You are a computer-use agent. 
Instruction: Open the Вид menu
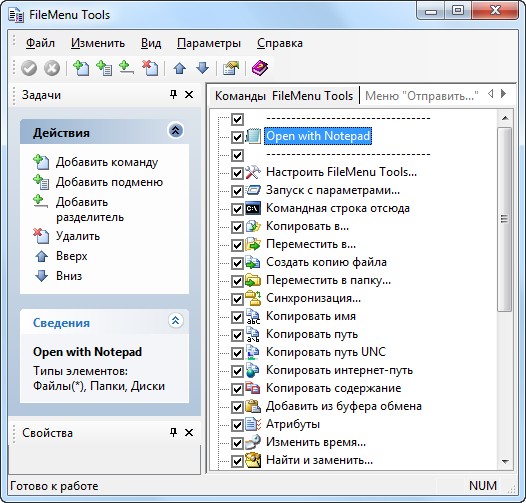tap(151, 43)
